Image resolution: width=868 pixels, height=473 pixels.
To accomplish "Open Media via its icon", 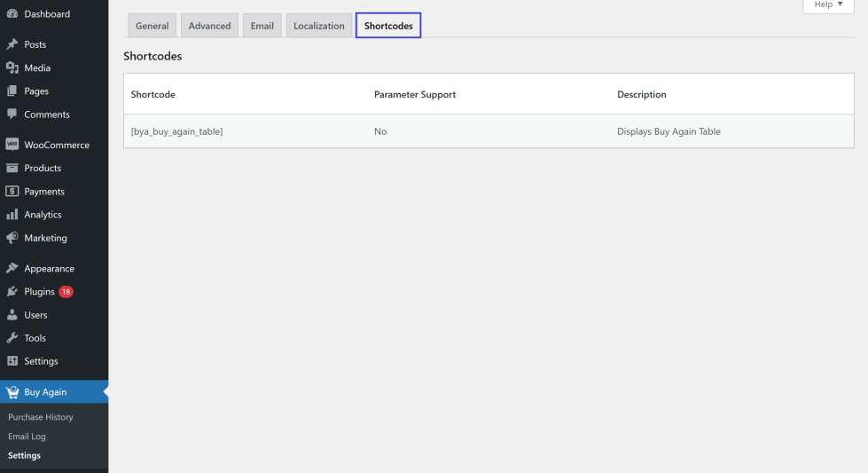I will click(x=12, y=67).
